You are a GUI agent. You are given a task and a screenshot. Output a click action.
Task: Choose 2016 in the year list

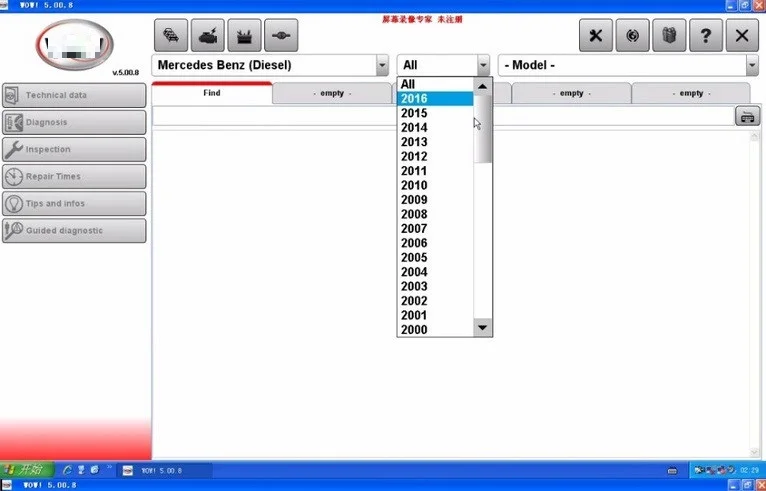pyautogui.click(x=435, y=99)
